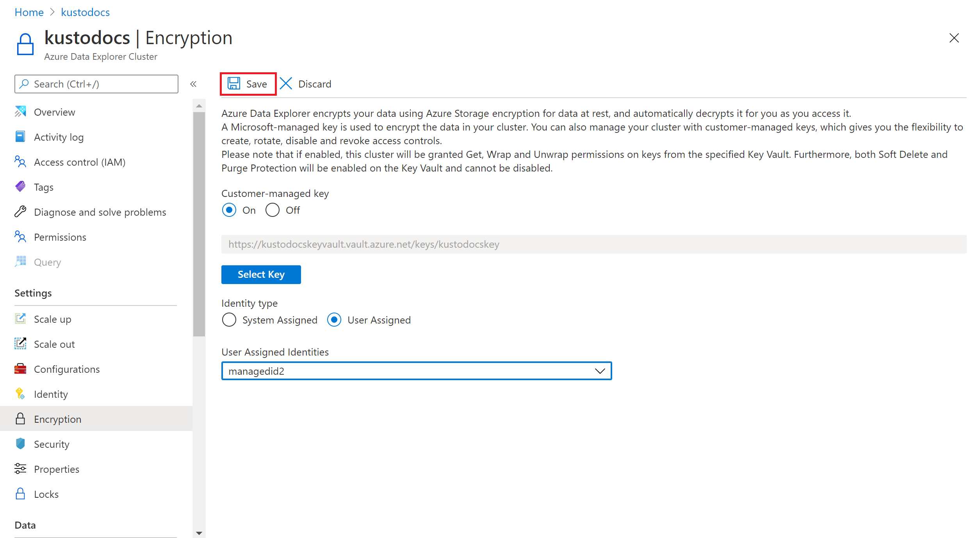Select User Assigned identity type
Image resolution: width=980 pixels, height=538 pixels.
tap(335, 320)
